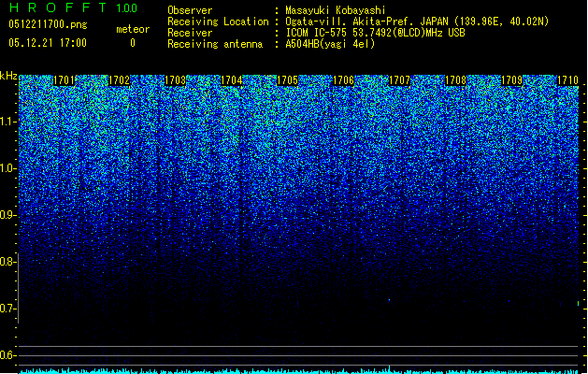Screen dimensions: 588x374
Task: Click the 1.1 frequency axis label
Action: tap(7, 122)
